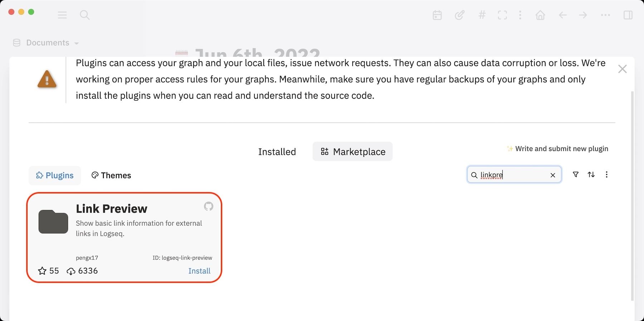Image resolution: width=644 pixels, height=321 pixels.
Task: Click the ID: logseq-link-preview text
Action: [x=182, y=258]
